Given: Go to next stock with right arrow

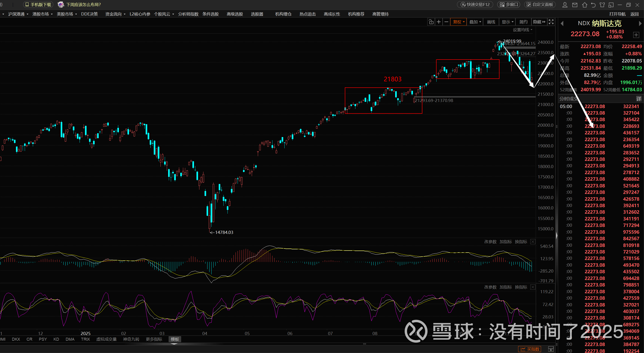Looking at the screenshot, I should [640, 24].
